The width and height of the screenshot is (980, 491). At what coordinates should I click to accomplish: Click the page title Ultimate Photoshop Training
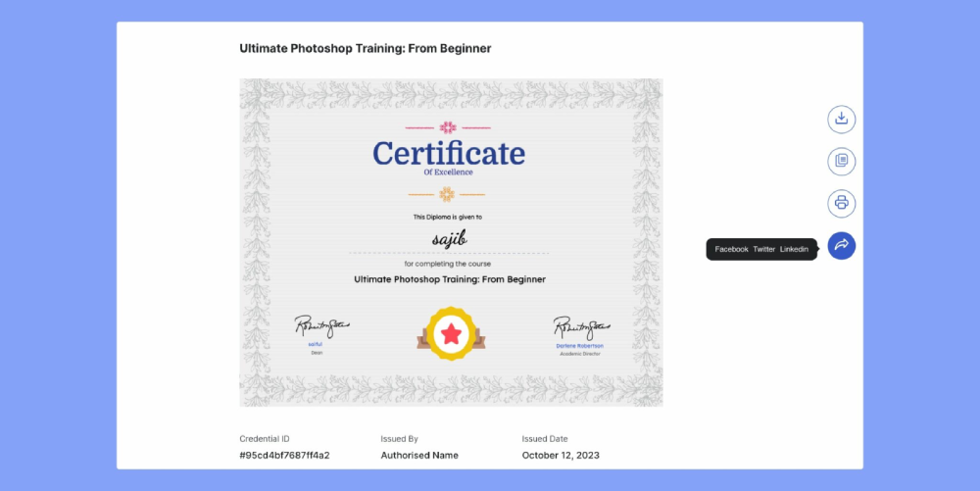pos(366,48)
